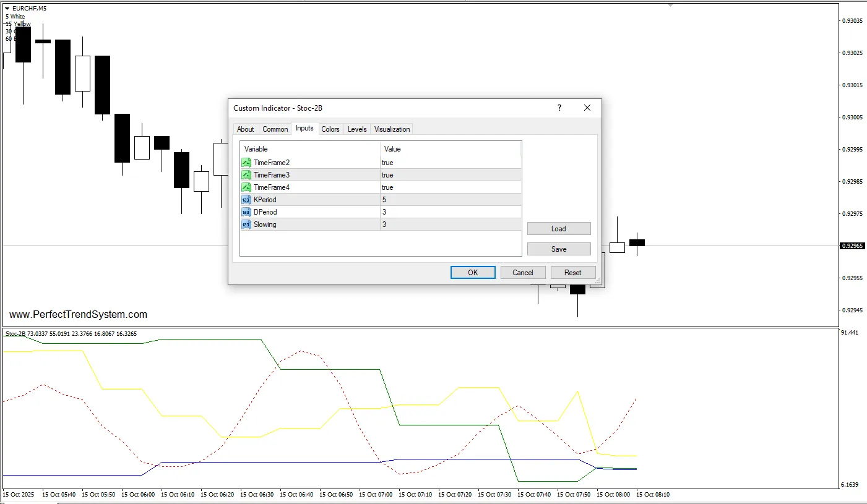Image resolution: width=867 pixels, height=504 pixels.
Task: Select the DPeriod variable name
Action: tap(265, 212)
